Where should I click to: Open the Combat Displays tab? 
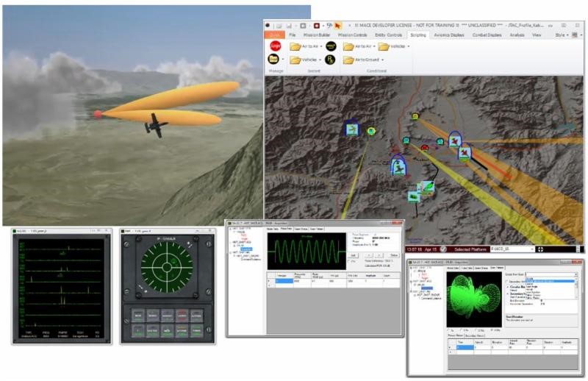[487, 35]
